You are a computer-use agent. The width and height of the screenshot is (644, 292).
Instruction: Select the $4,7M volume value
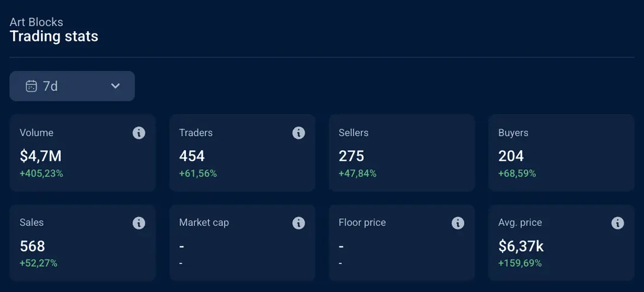pos(40,156)
